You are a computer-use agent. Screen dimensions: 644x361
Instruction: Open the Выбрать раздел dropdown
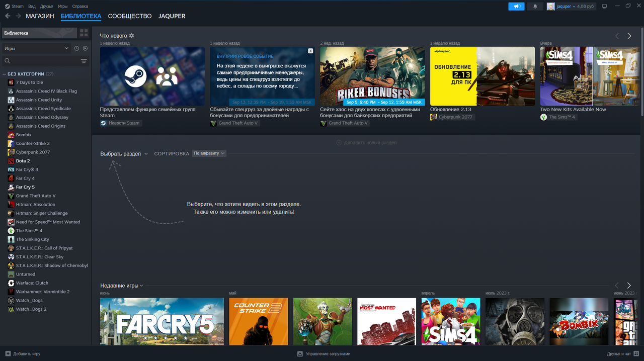tap(124, 153)
